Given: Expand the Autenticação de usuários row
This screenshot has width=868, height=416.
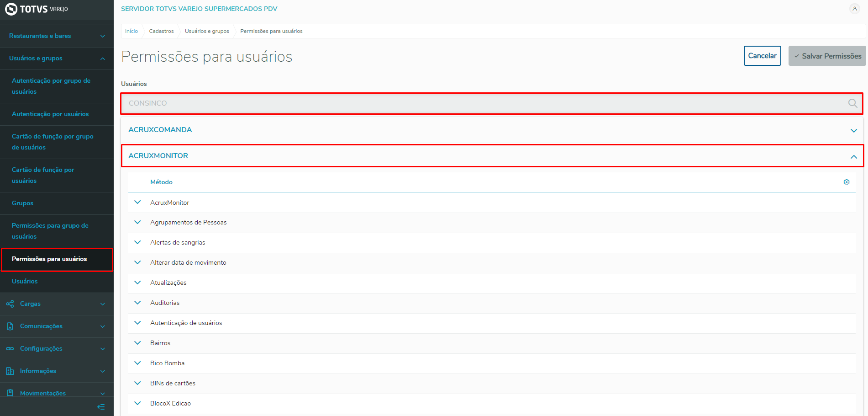Looking at the screenshot, I should coord(137,323).
